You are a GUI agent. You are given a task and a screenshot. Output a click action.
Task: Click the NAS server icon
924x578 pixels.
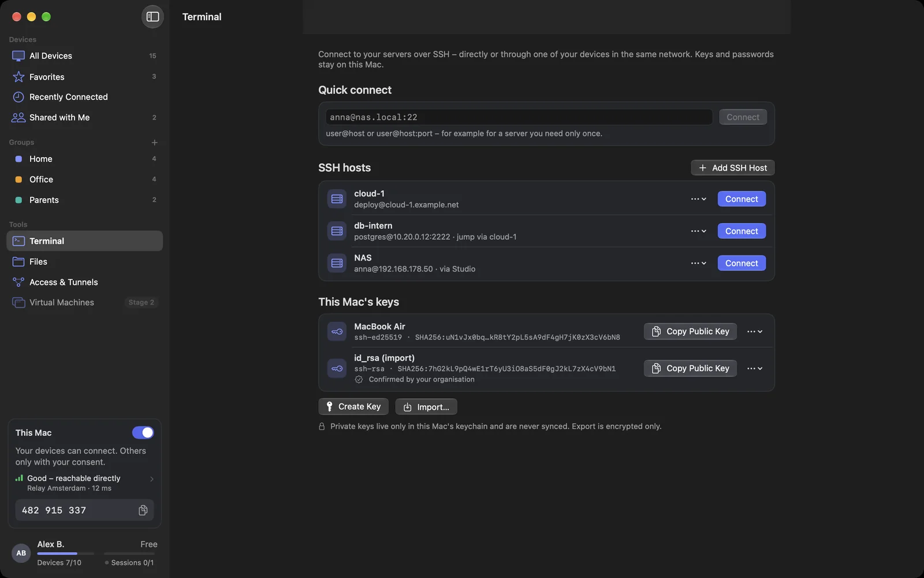pyautogui.click(x=337, y=263)
